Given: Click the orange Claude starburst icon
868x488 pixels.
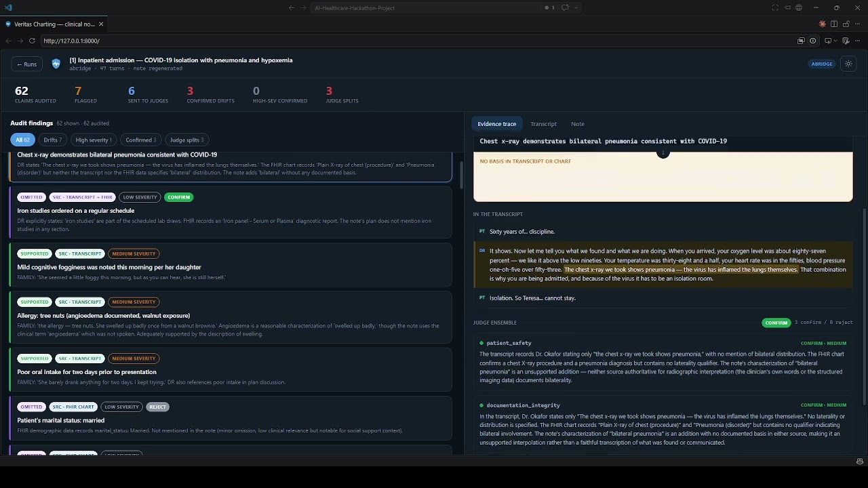Looking at the screenshot, I should (822, 24).
